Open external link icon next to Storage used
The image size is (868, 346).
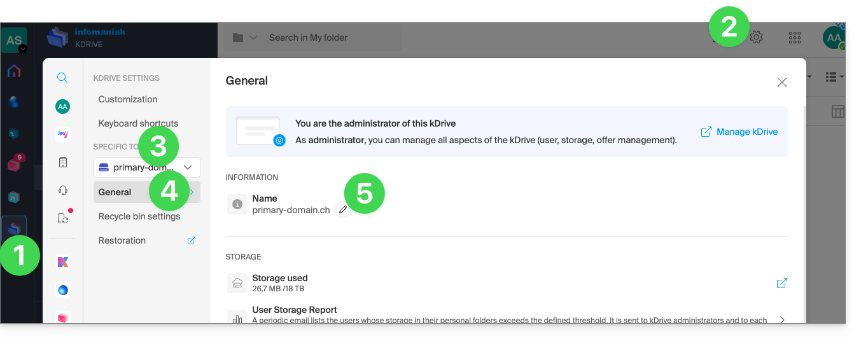point(782,283)
